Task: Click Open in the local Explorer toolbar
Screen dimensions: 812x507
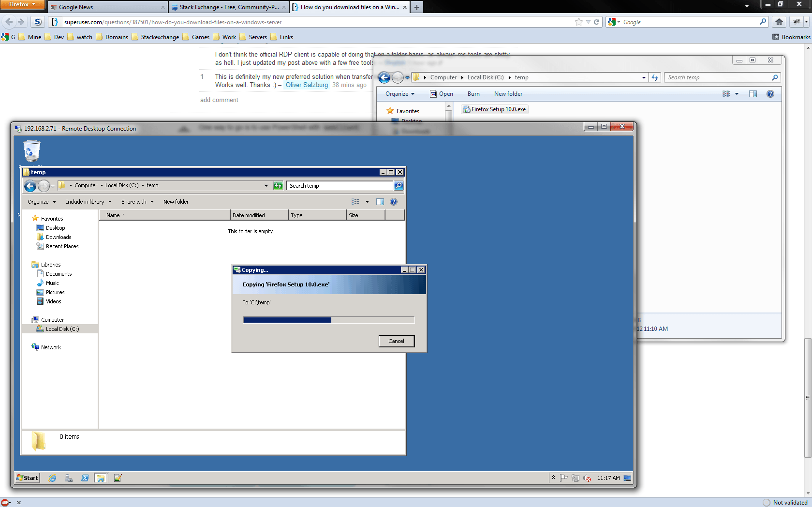Action: pos(442,94)
